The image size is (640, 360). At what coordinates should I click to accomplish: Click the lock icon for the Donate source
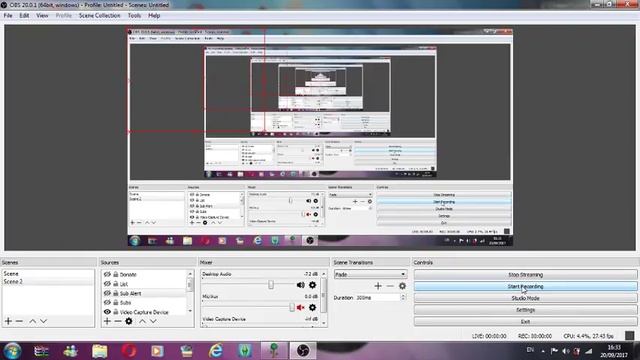116,275
